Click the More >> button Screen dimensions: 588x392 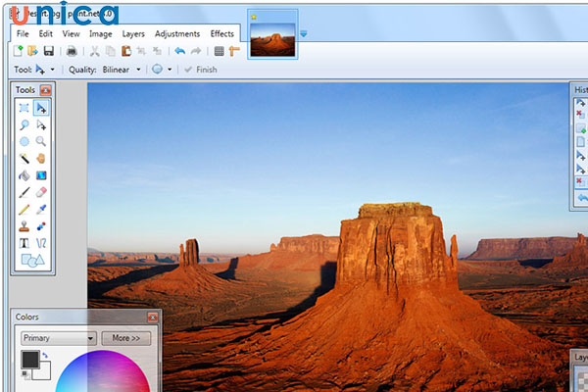[126, 338]
